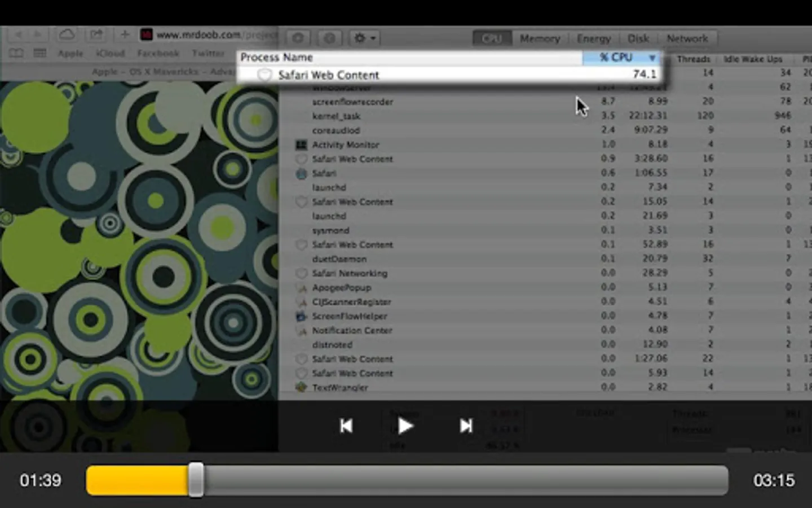
Task: Switch to the Energy tab
Action: click(x=594, y=38)
